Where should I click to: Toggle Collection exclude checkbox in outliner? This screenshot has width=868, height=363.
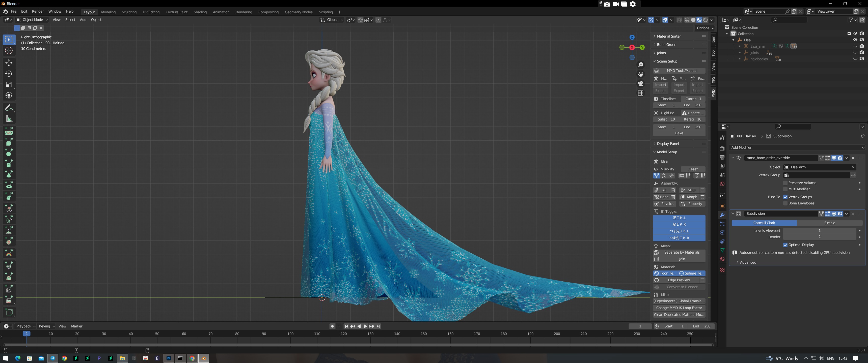click(x=849, y=33)
